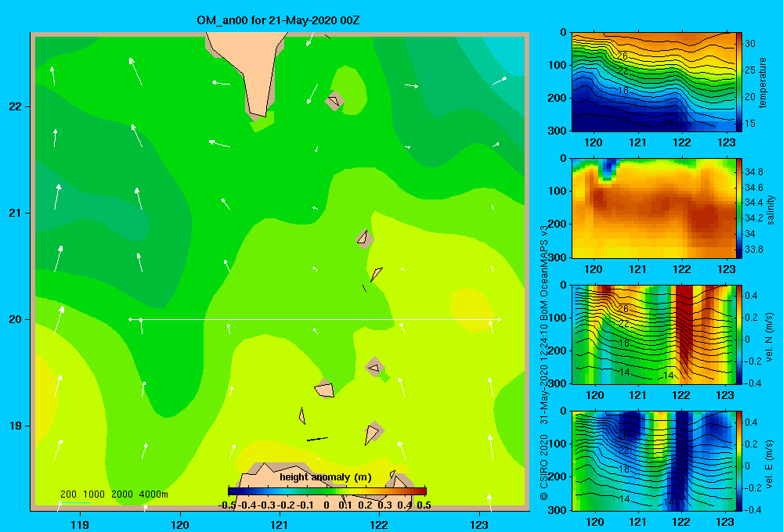Click the -0.4 tick on the vel. E scale
783x532 pixels.
click(x=752, y=510)
